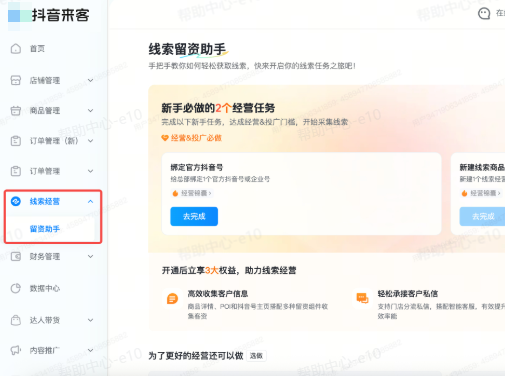Click the online support chat icon

(484, 13)
